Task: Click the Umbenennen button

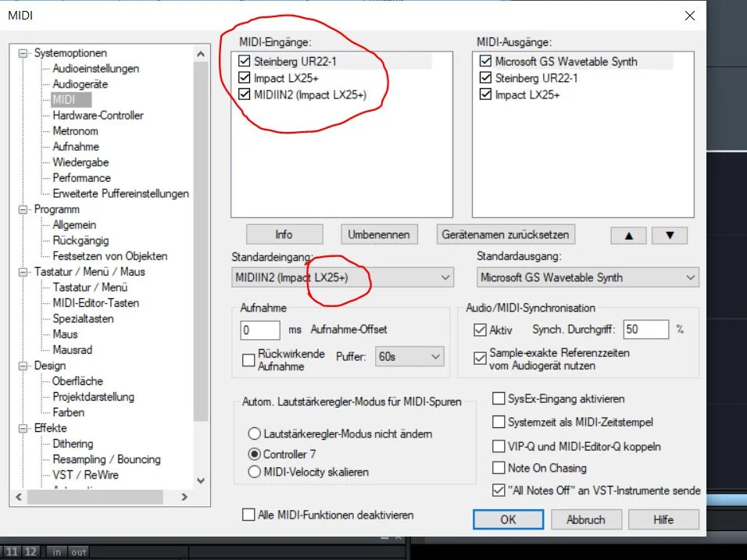Action: (x=379, y=234)
